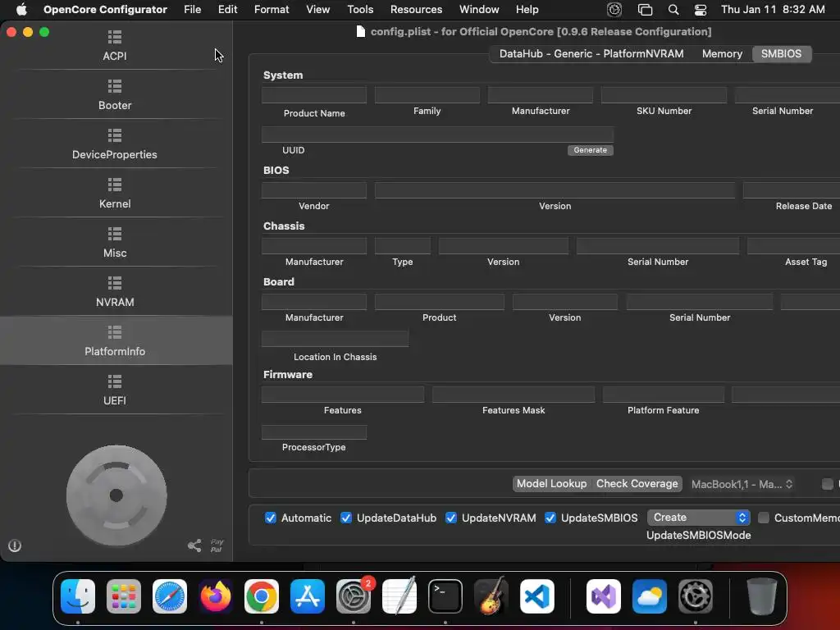840x630 pixels.
Task: Open Control Center in menu bar
Action: (x=701, y=9)
